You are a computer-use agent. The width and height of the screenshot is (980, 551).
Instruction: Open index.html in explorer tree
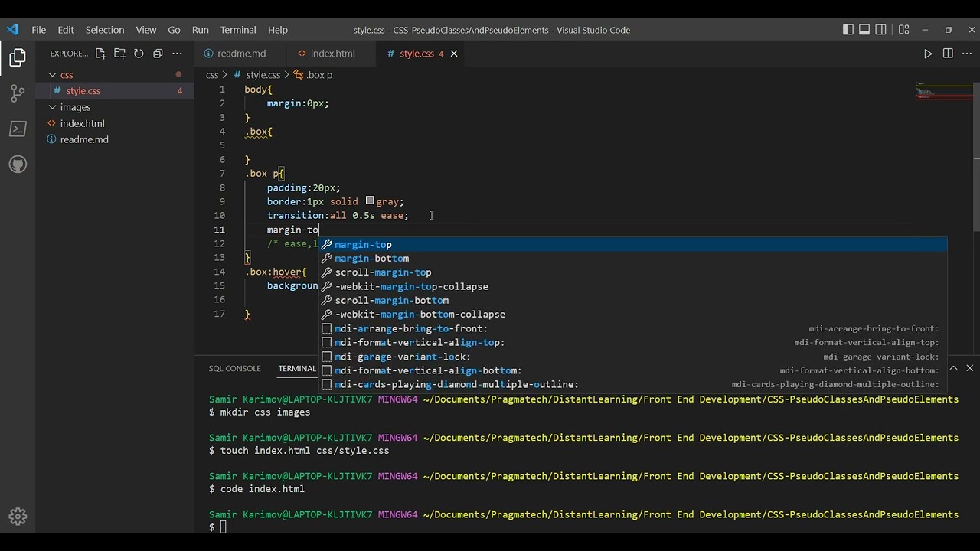(115, 123)
